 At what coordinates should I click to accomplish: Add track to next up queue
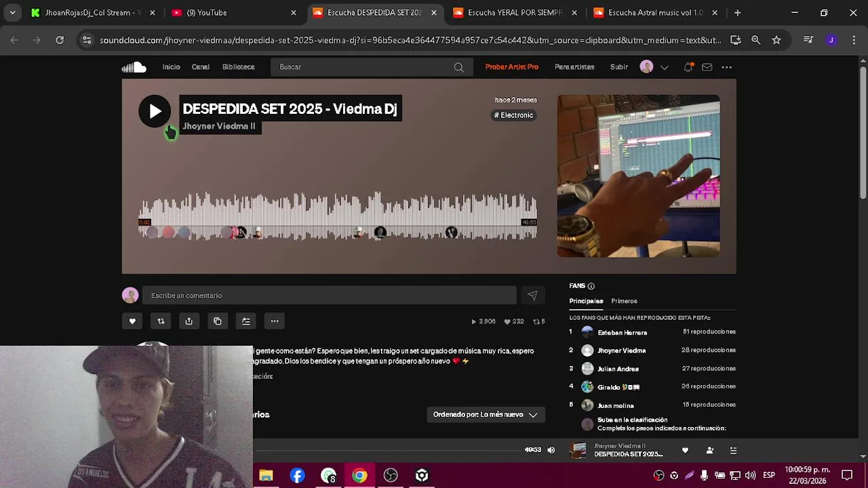[x=246, y=321]
